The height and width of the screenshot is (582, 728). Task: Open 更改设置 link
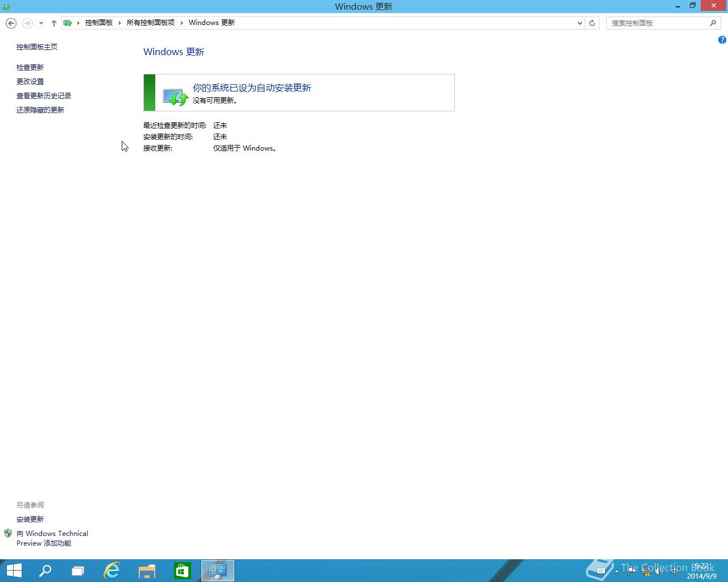30,82
